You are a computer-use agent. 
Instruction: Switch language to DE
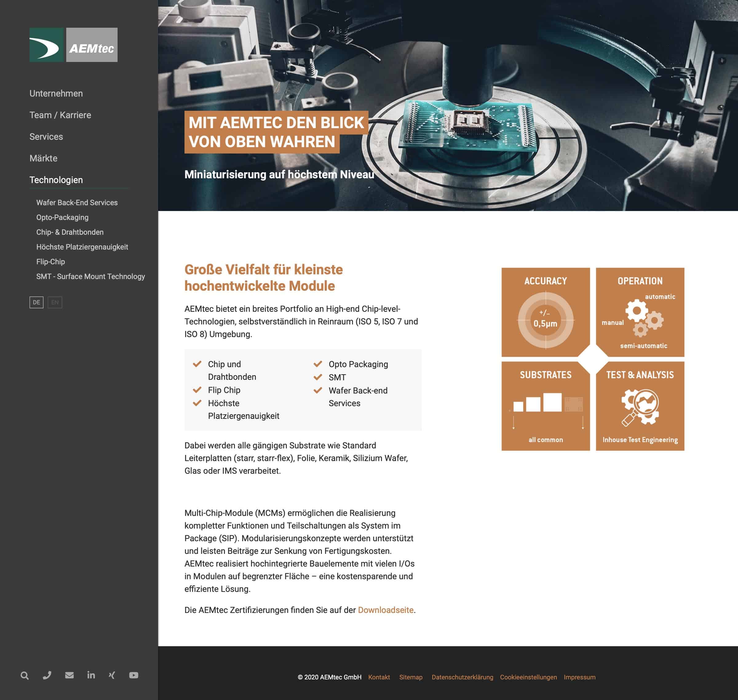click(37, 302)
